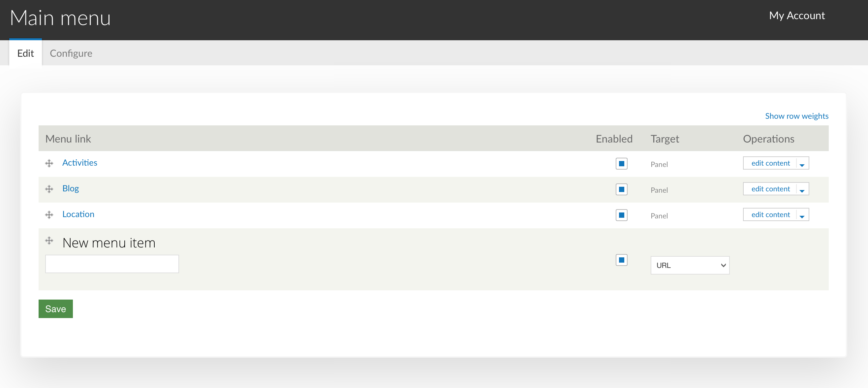This screenshot has width=868, height=388.
Task: Open the URL target dropdown
Action: coord(690,265)
